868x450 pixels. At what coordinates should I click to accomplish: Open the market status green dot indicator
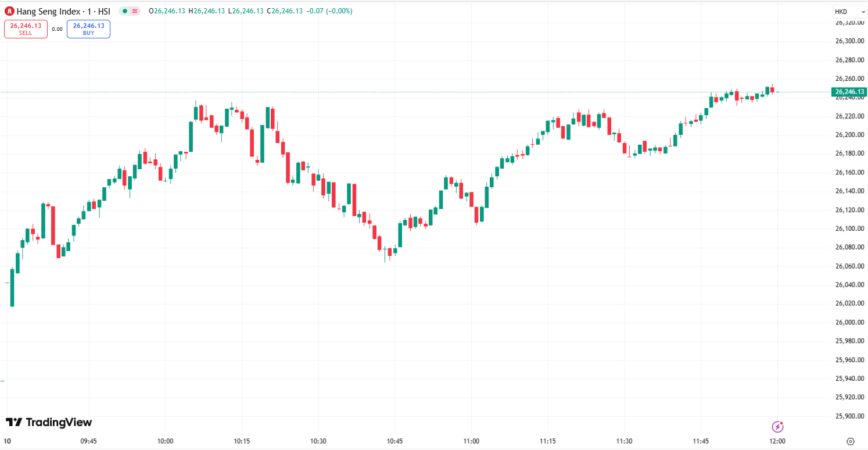coord(124,11)
